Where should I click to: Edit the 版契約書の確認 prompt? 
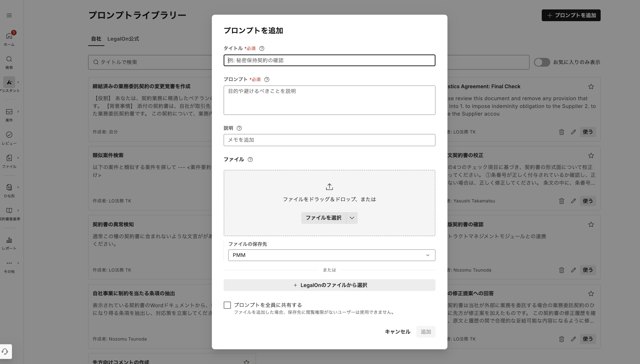574,270
